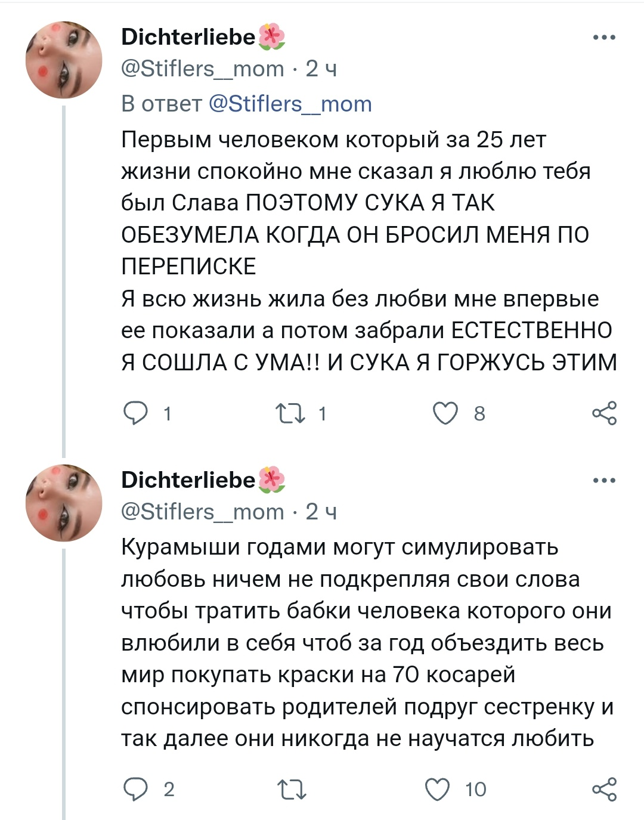Like the first tweet with heart icon
Screen dimensions: 644x820
pyautogui.click(x=445, y=413)
